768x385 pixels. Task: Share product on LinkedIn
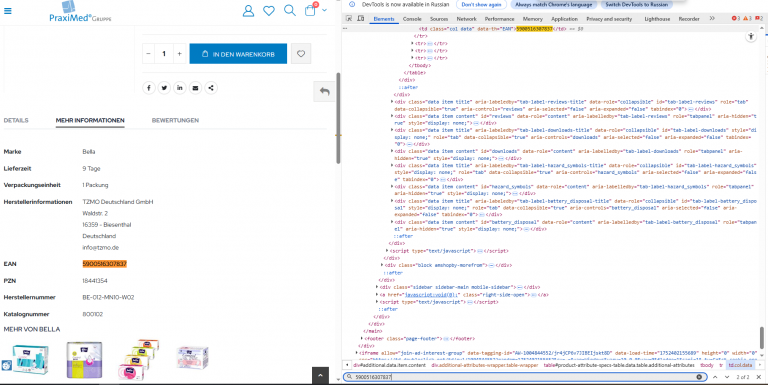tap(180, 88)
